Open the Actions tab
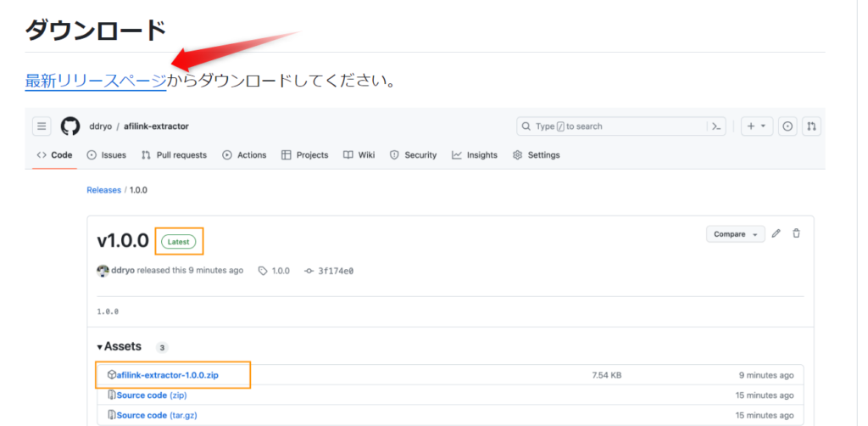Image resolution: width=868 pixels, height=426 pixels. pos(244,155)
